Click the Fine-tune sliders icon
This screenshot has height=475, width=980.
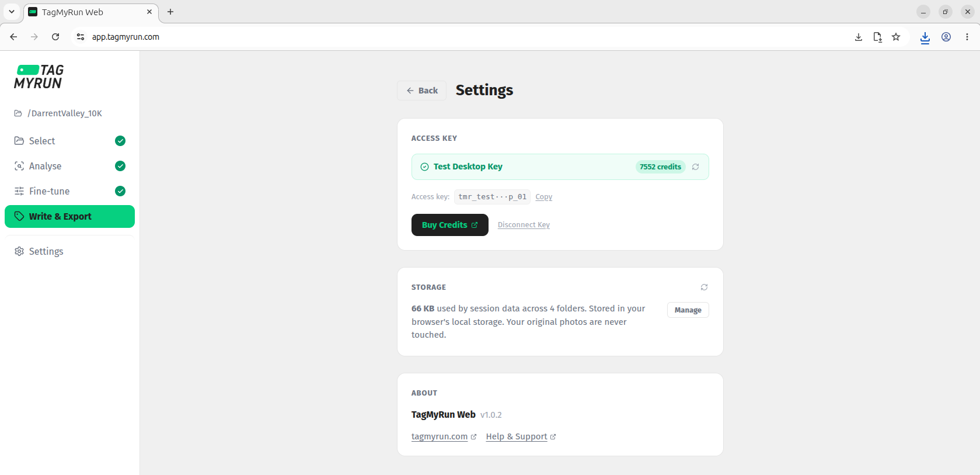(x=19, y=191)
